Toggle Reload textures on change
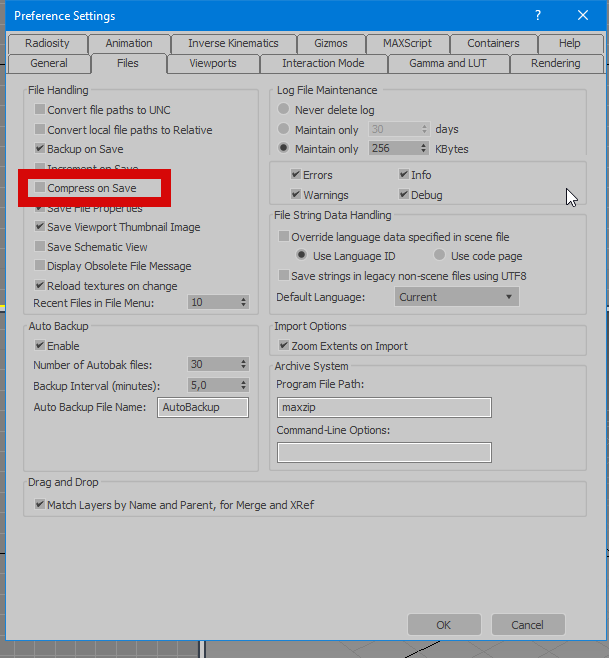 point(40,285)
